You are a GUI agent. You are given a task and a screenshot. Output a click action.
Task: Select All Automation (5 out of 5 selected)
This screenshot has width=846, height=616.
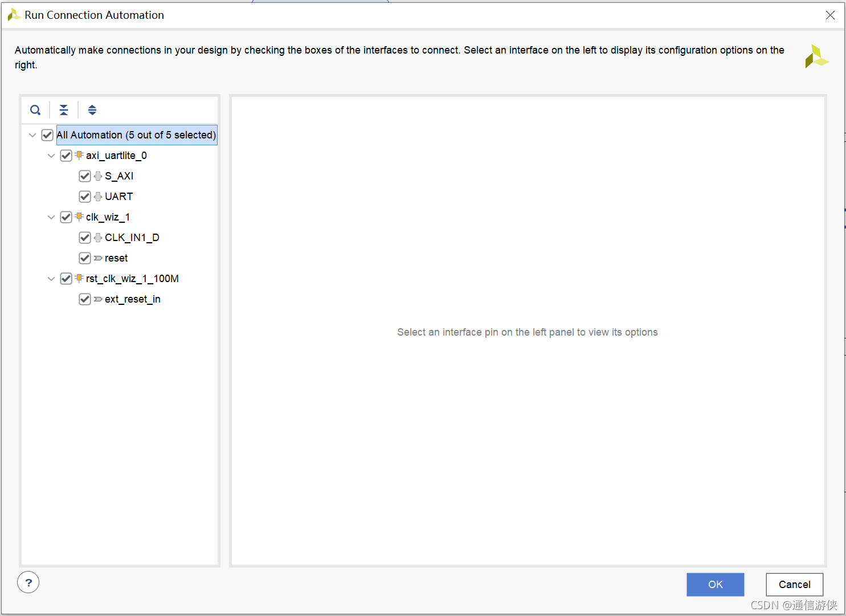click(136, 135)
